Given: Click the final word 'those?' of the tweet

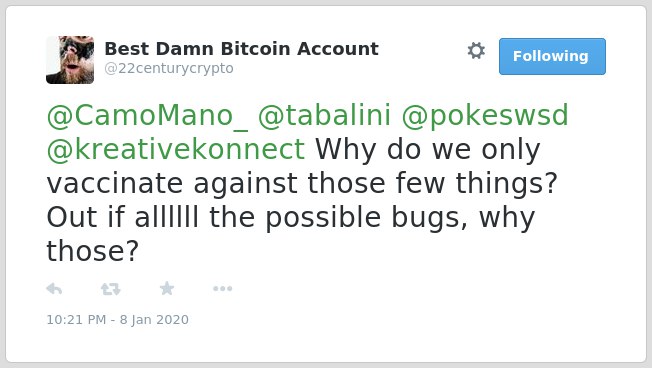Looking at the screenshot, I should [92, 251].
